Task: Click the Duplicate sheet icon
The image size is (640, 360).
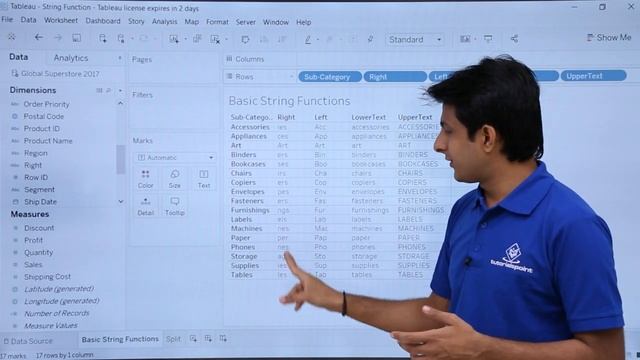Action: [197, 39]
